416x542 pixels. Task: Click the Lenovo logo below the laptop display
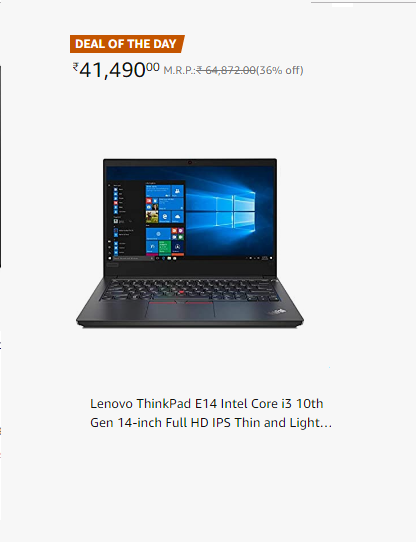coord(112,265)
